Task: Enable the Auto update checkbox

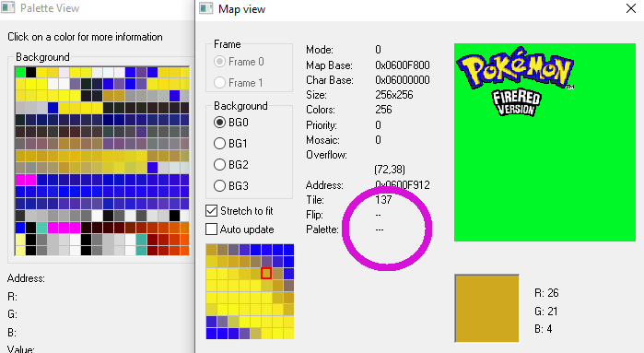Action: pyautogui.click(x=211, y=229)
